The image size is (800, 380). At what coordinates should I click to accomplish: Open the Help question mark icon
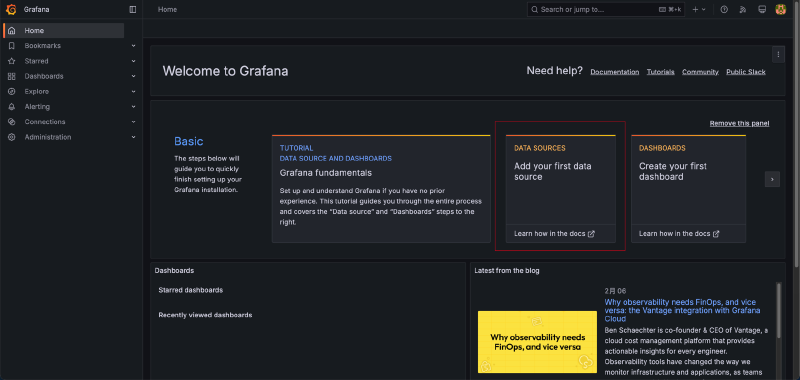724,9
